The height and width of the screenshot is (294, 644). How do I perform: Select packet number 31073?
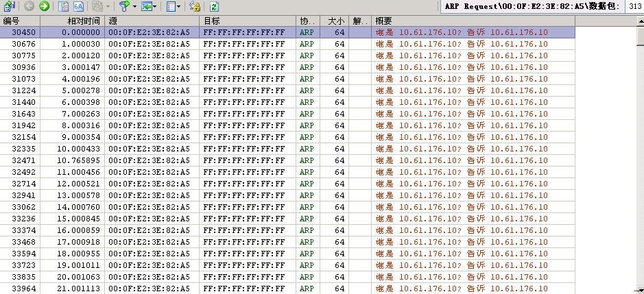pyautogui.click(x=24, y=79)
